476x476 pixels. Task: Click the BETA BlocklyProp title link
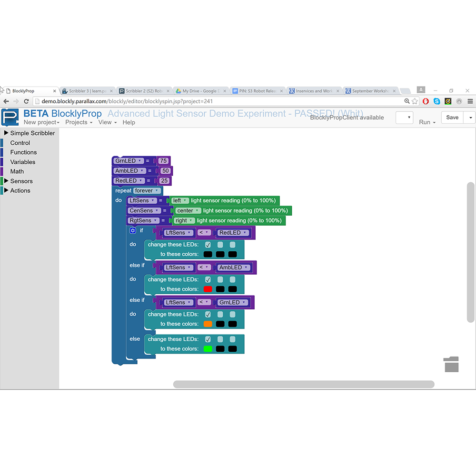(62, 114)
